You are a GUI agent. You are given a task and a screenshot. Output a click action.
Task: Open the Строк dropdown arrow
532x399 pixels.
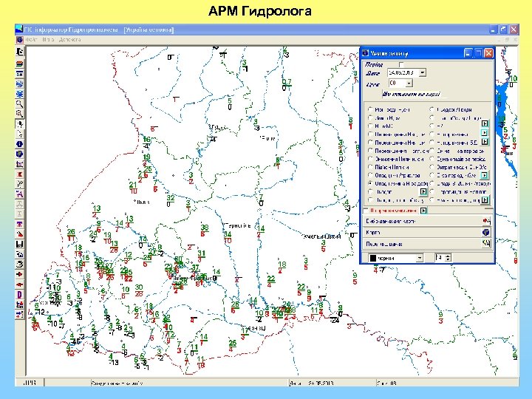[x=409, y=83]
